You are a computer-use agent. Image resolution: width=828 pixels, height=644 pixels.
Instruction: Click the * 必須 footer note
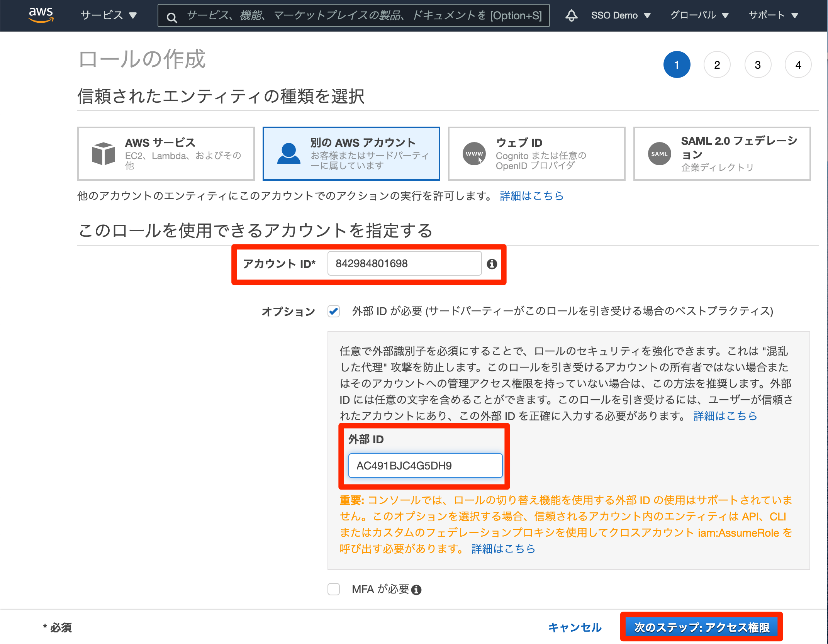[57, 627]
